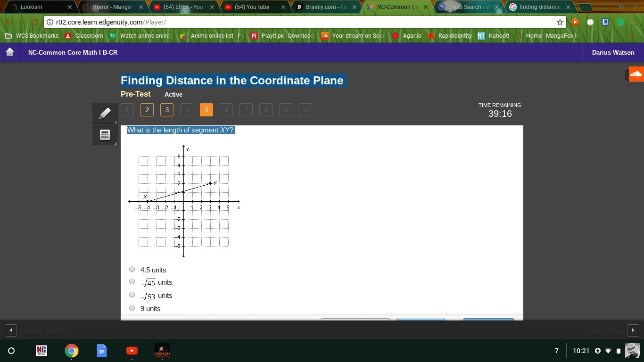The width and height of the screenshot is (644, 362).
Task: Open Anime online list bookmark
Action: pos(213,35)
